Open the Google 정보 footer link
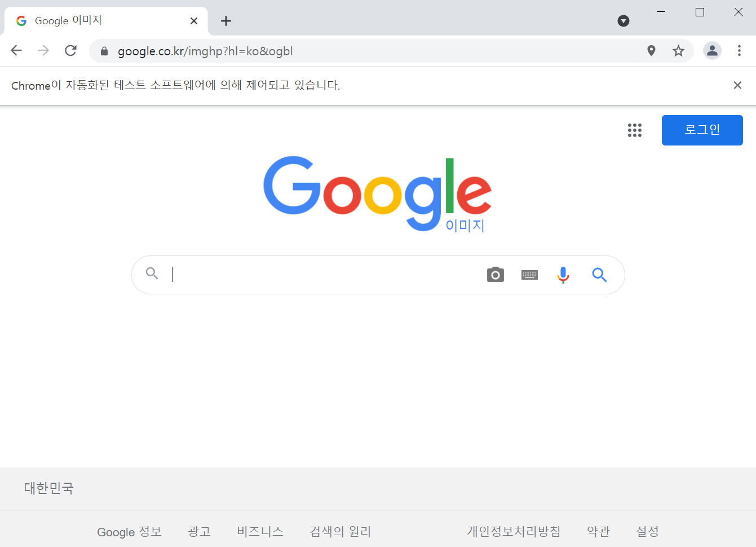 point(129,532)
